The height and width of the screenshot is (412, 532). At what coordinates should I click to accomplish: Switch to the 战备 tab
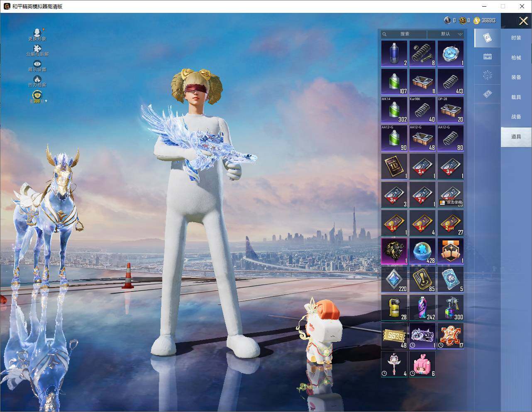tap(516, 117)
